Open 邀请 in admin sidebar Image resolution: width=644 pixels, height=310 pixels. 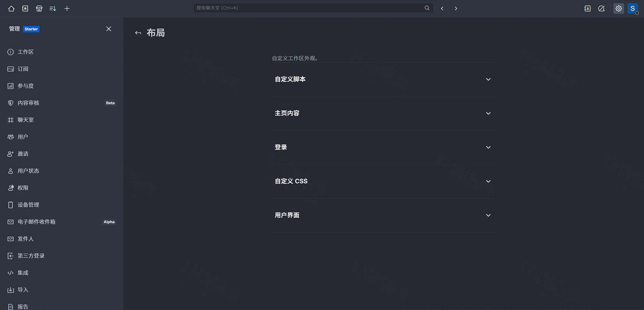[62, 154]
